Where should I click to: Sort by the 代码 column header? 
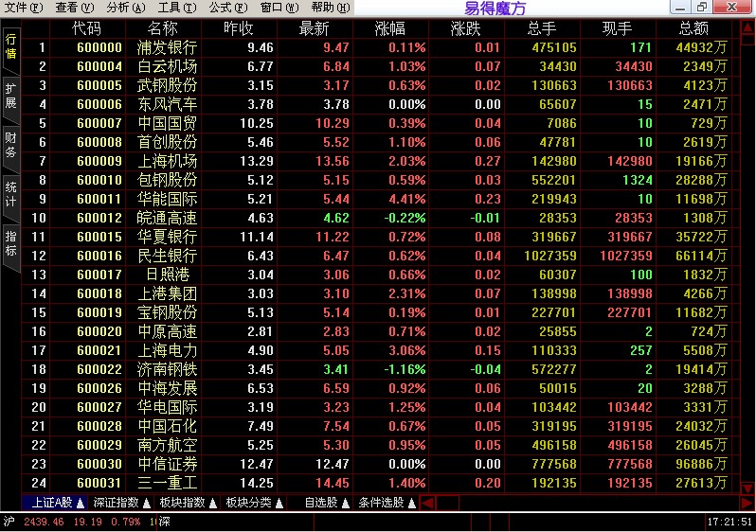click(87, 28)
